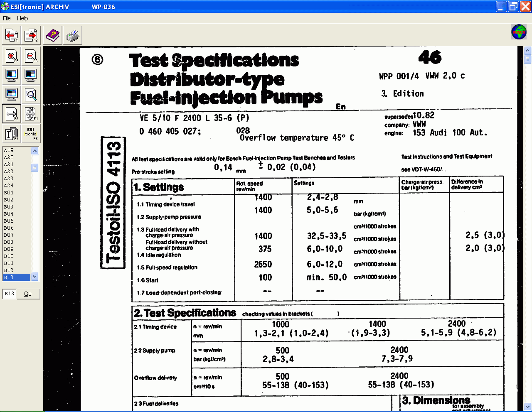The height and width of the screenshot is (412, 532).
Task: Fit page to width with F3
Action: coord(12,113)
